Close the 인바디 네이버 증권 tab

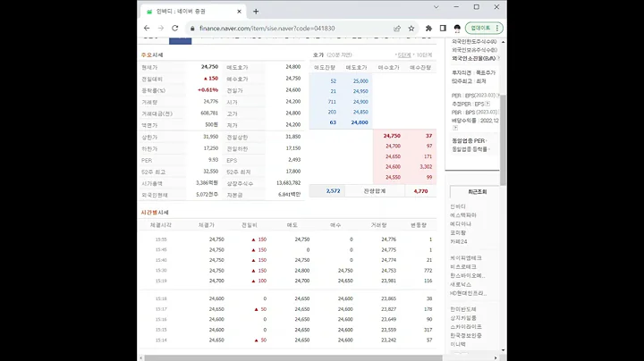(239, 12)
